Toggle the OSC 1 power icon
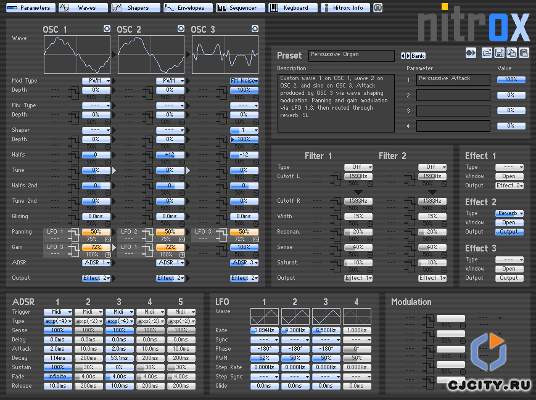Screen dimensions: 536x400 pos(107,29)
